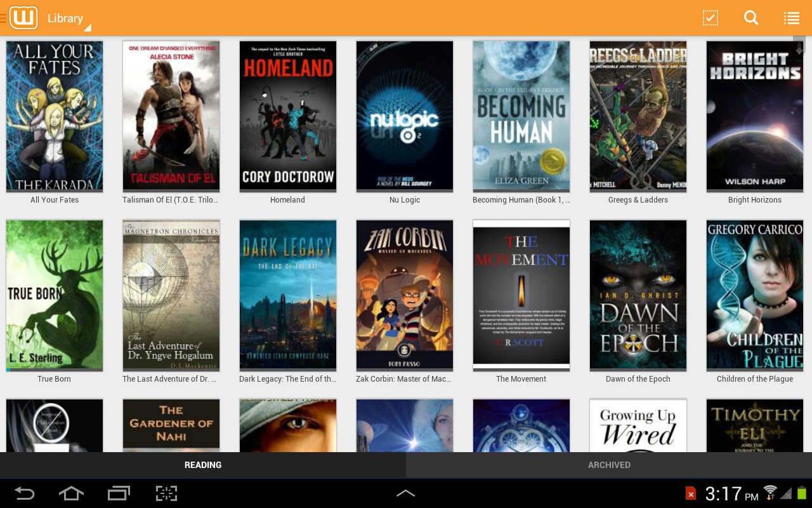Open the Dark Legacy book cover
This screenshot has height=508, width=812.
[288, 295]
